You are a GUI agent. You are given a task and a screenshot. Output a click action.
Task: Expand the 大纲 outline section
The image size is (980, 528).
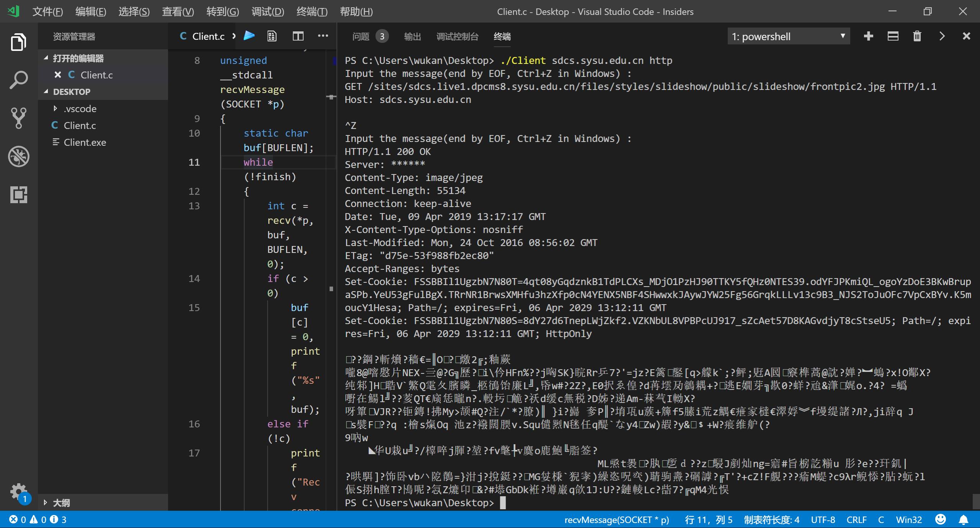61,502
